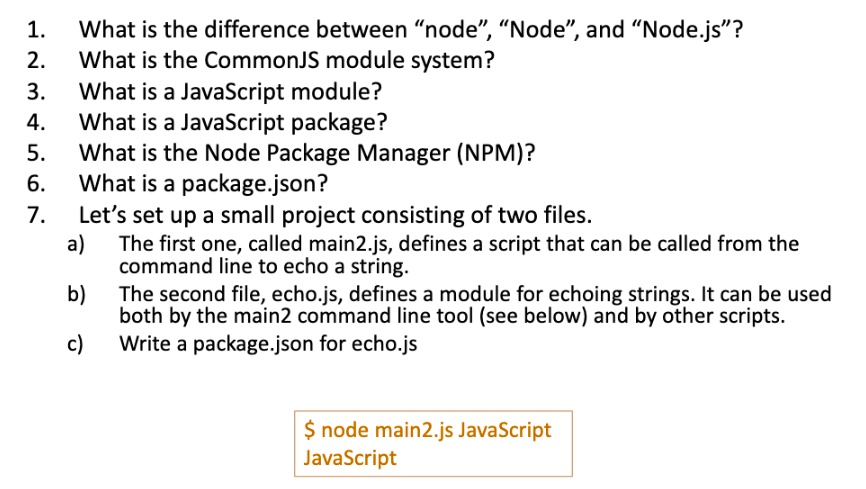Select the Node Package Manager (NPM) question
866x489 pixels.
coord(307,153)
